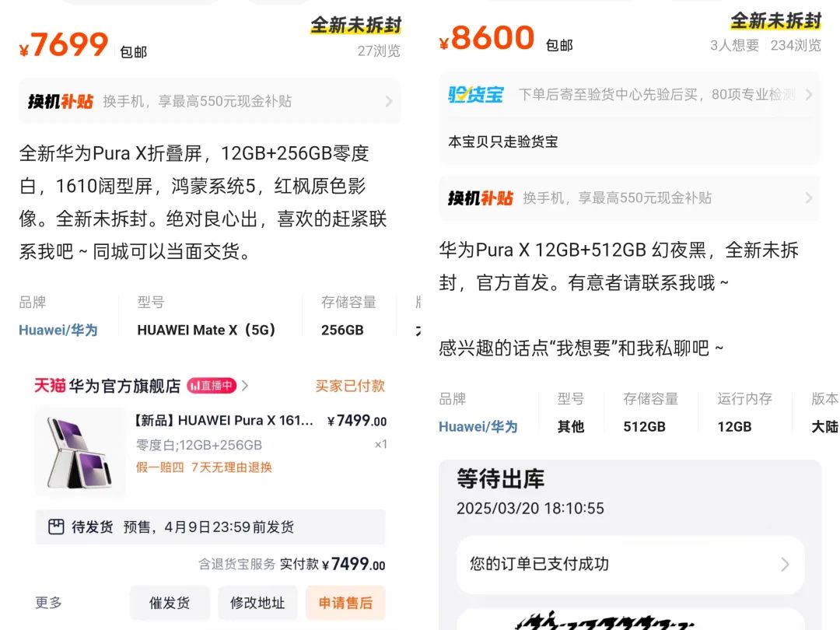
Task: Tap the 直播中 live badge
Action: pyautogui.click(x=212, y=386)
